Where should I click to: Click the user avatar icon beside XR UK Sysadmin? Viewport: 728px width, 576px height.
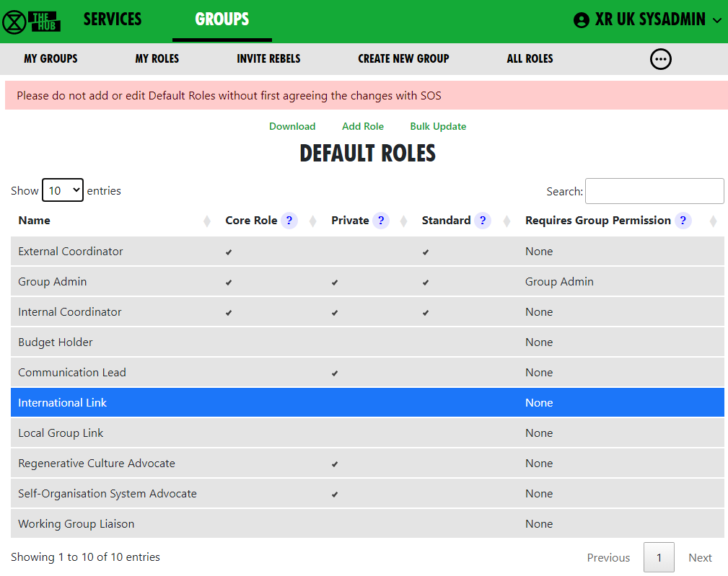582,20
